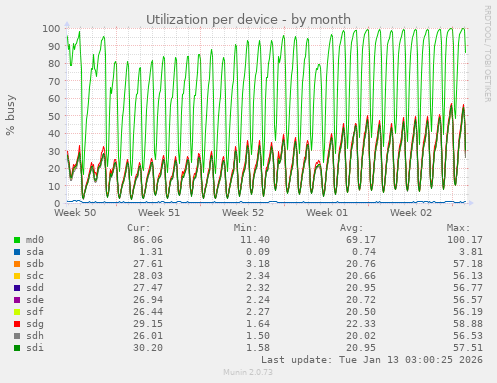497x383 pixels.
Task: Click md0 average value 69.17
Action: [x=361, y=240]
